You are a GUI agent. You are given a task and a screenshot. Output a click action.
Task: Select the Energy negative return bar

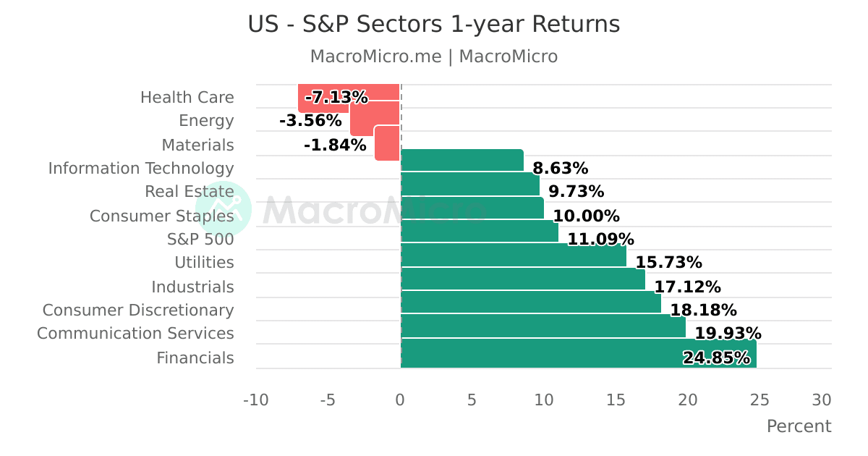[x=375, y=119]
